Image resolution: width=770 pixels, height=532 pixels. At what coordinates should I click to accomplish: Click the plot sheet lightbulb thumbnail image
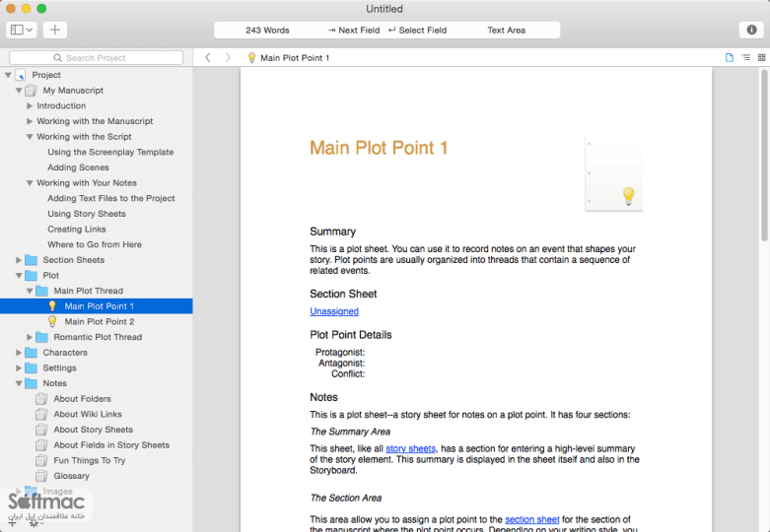[614, 175]
